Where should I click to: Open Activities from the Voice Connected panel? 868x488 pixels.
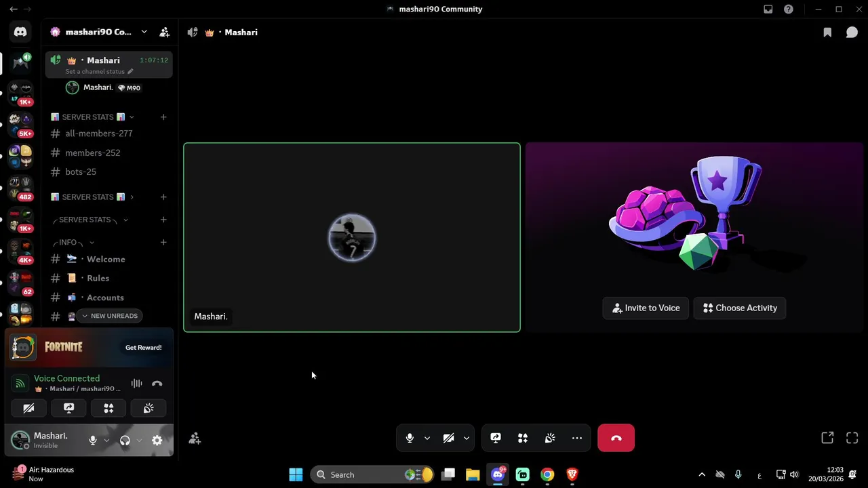pos(108,408)
